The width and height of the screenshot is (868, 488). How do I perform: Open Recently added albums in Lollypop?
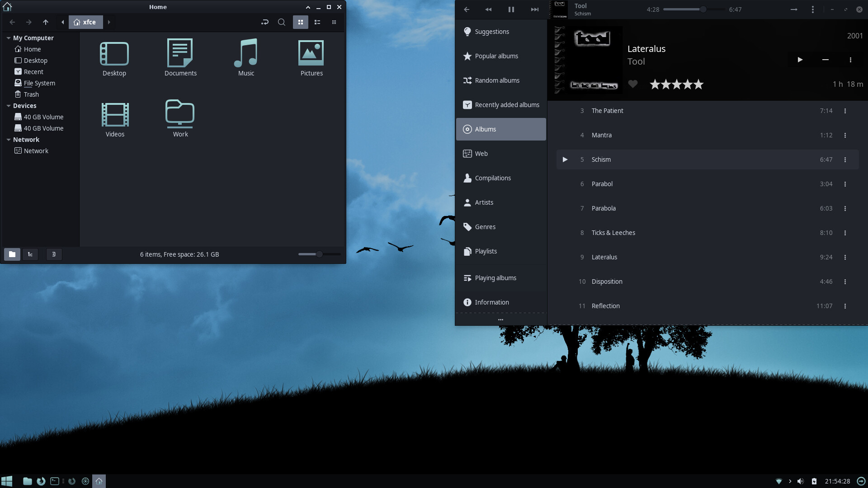(506, 104)
